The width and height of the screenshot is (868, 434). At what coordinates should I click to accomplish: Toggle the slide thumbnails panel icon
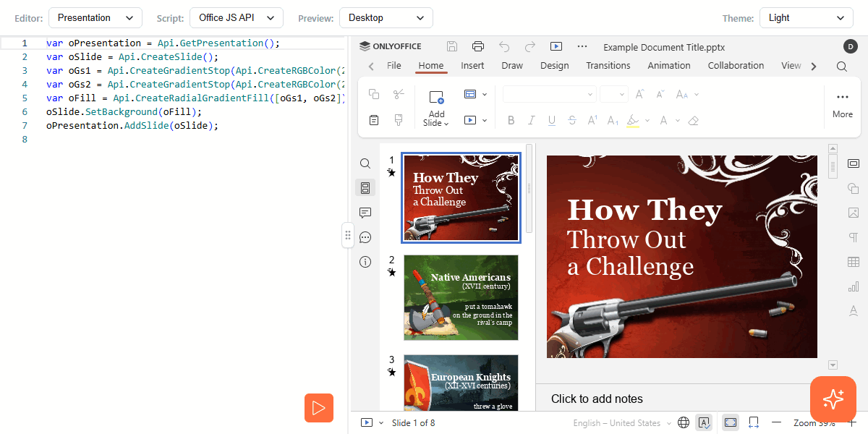coord(365,188)
